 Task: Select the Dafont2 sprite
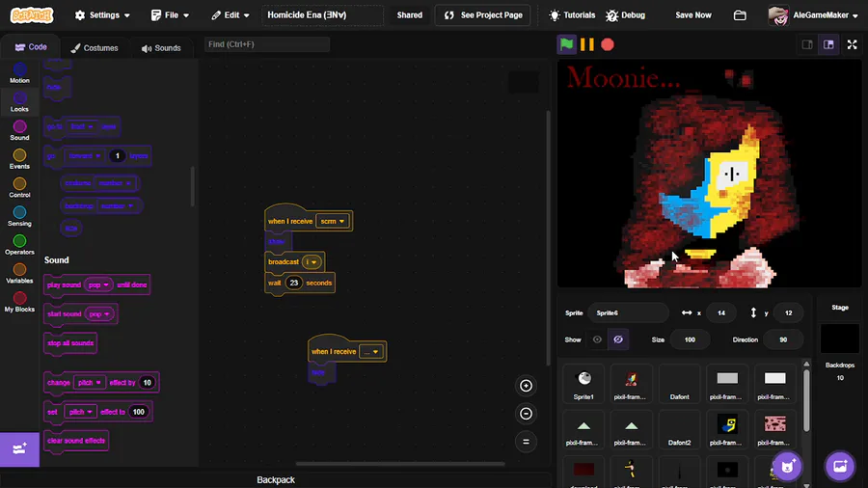(x=679, y=429)
